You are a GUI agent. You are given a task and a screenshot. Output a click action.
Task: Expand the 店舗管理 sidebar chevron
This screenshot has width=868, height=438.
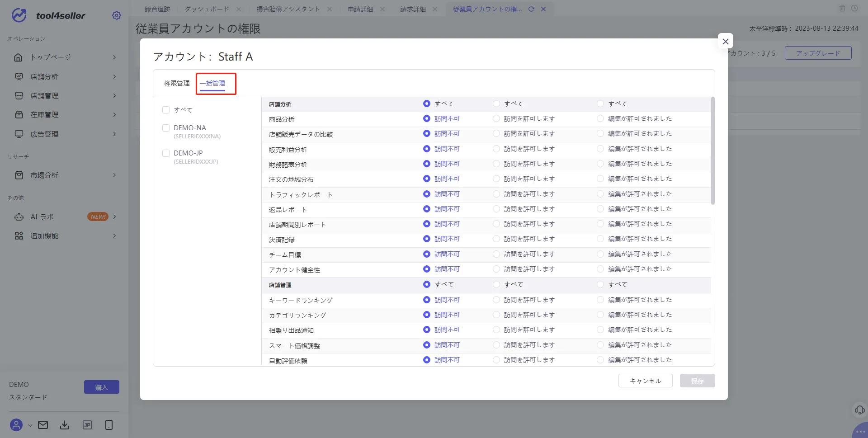pos(114,96)
